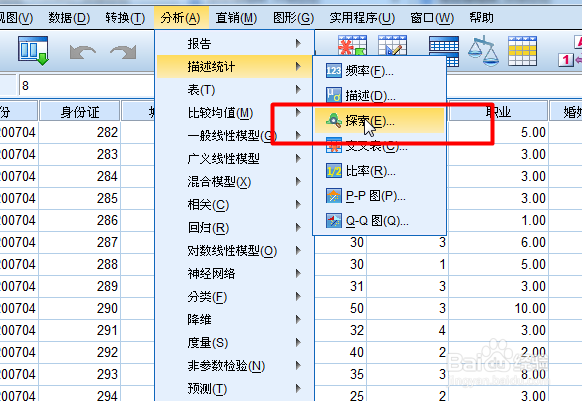582x401 pixels.
Task: Select the 身份证 column header
Action: pyautogui.click(x=80, y=111)
